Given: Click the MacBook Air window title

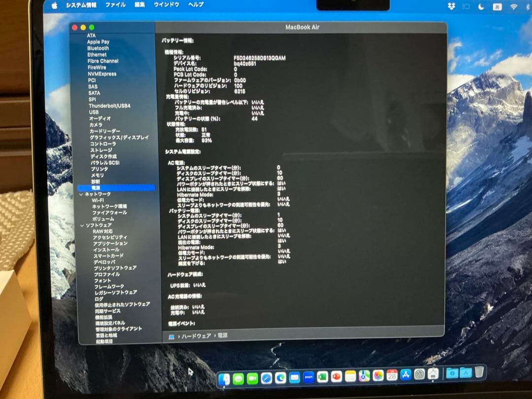Looking at the screenshot, I should coord(302,27).
